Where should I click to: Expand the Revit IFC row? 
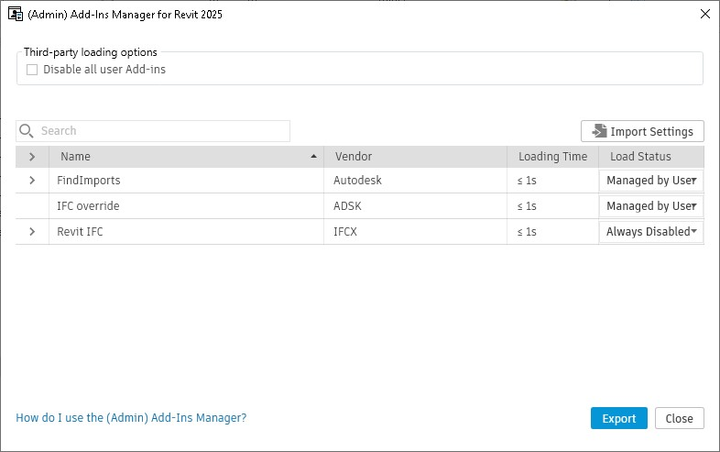(32, 231)
